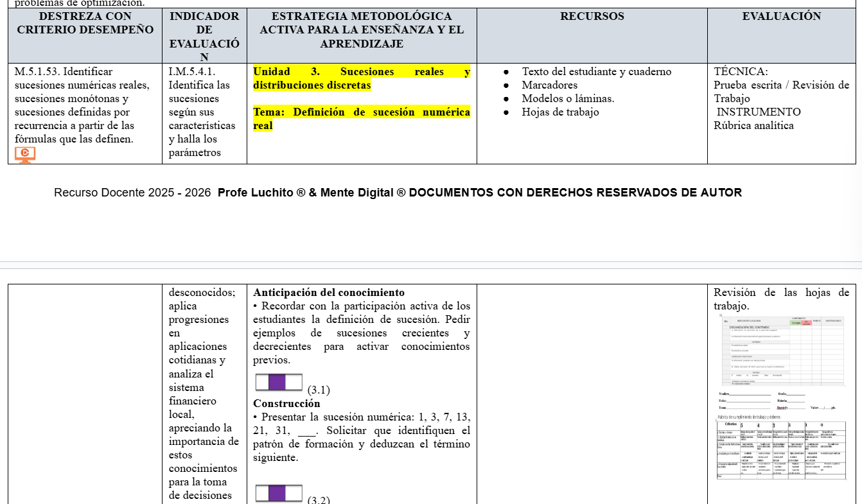Select the text 'Rúbrica analítica'
Screen dimensions: 862x504
coord(753,126)
